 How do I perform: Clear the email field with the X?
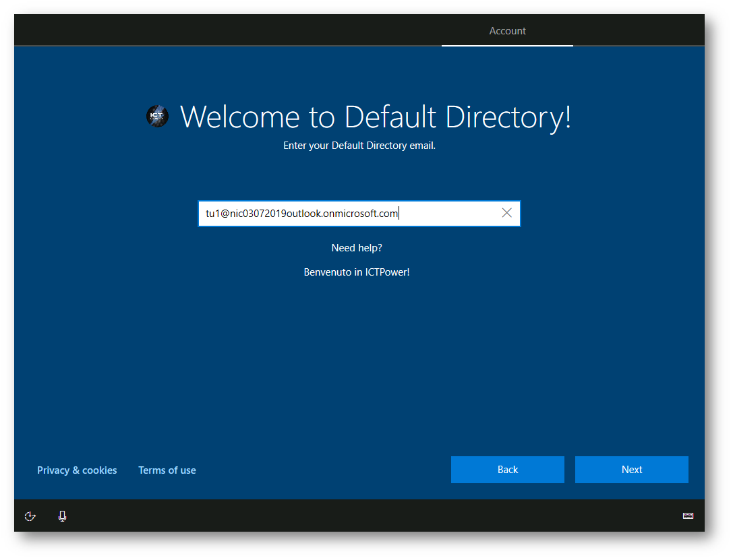[506, 213]
